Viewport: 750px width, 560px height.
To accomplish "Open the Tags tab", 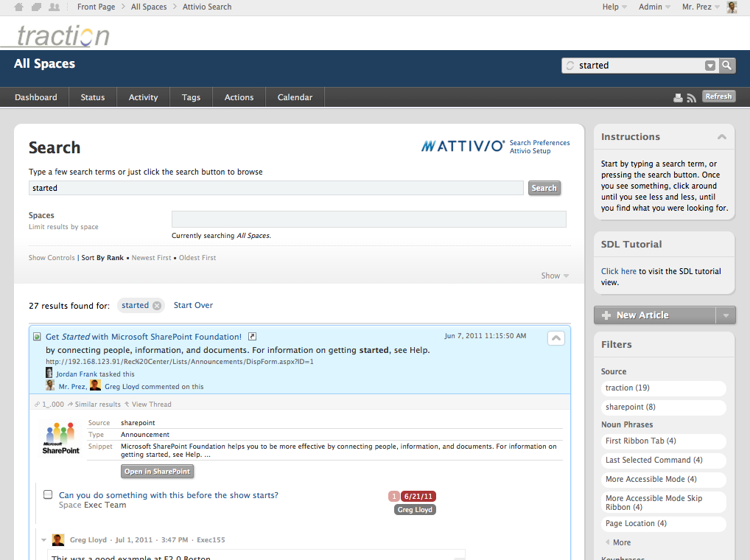I will click(x=191, y=97).
